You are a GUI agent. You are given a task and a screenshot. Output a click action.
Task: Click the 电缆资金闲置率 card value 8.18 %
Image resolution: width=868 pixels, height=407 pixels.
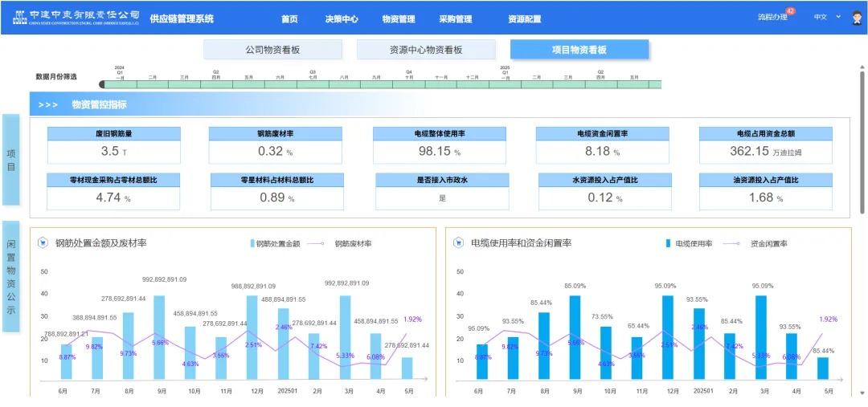(602, 152)
